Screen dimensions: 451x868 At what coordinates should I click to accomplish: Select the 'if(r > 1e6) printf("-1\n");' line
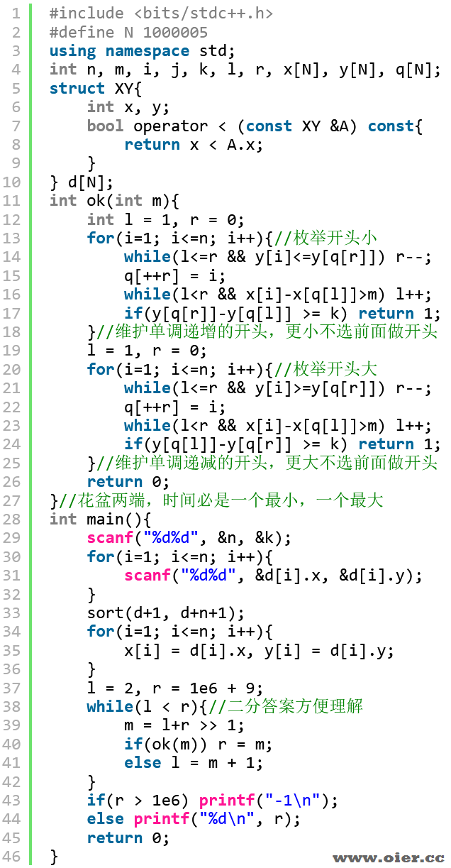[213, 800]
